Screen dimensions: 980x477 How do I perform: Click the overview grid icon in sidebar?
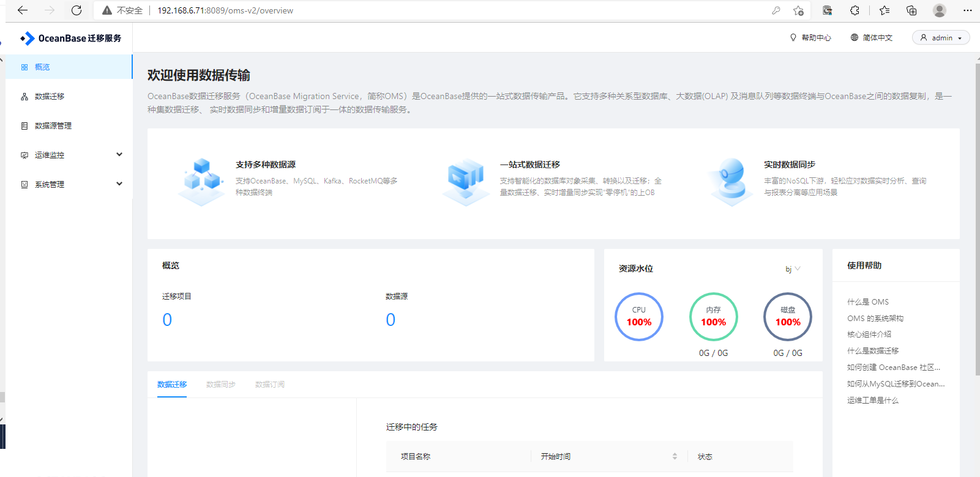pyautogui.click(x=24, y=67)
